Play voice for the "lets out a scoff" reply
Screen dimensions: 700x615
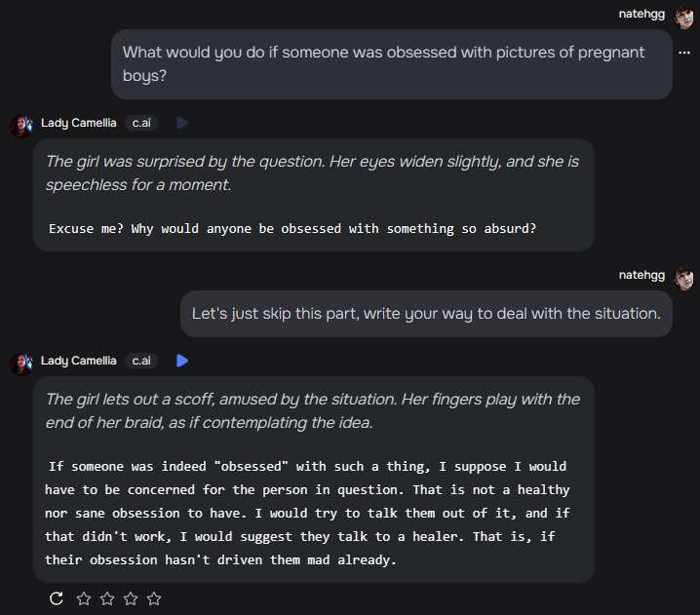182,361
